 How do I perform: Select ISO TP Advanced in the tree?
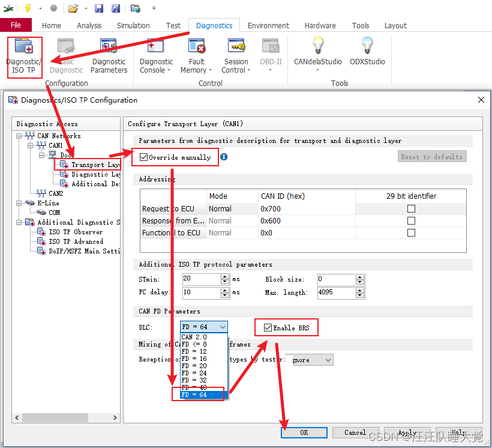point(70,241)
